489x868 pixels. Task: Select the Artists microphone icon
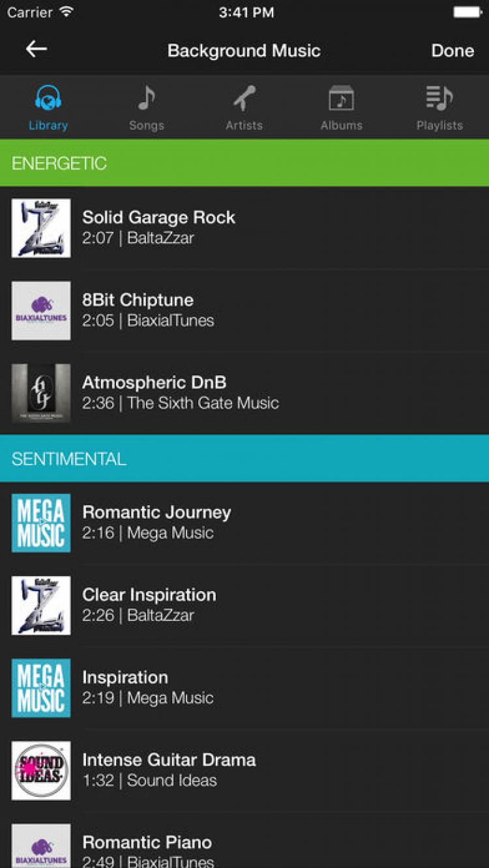point(244,99)
